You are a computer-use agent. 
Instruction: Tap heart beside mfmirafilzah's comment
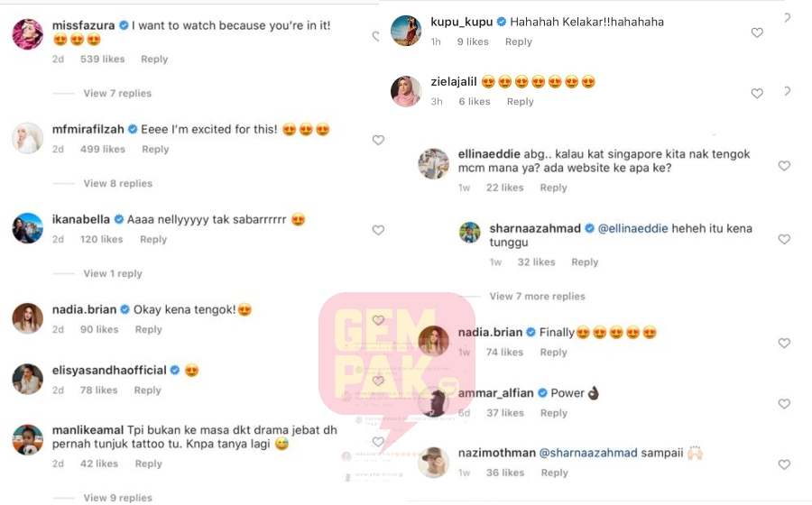(378, 140)
